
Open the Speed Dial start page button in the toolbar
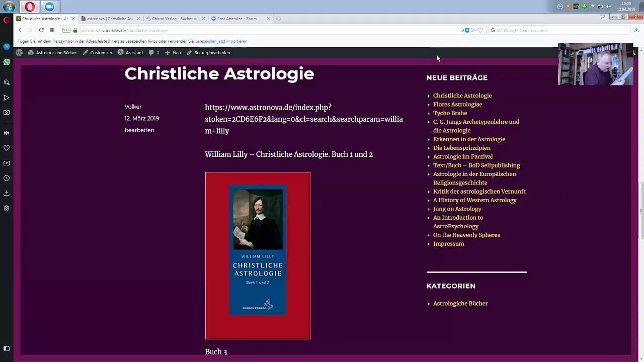coord(52,30)
